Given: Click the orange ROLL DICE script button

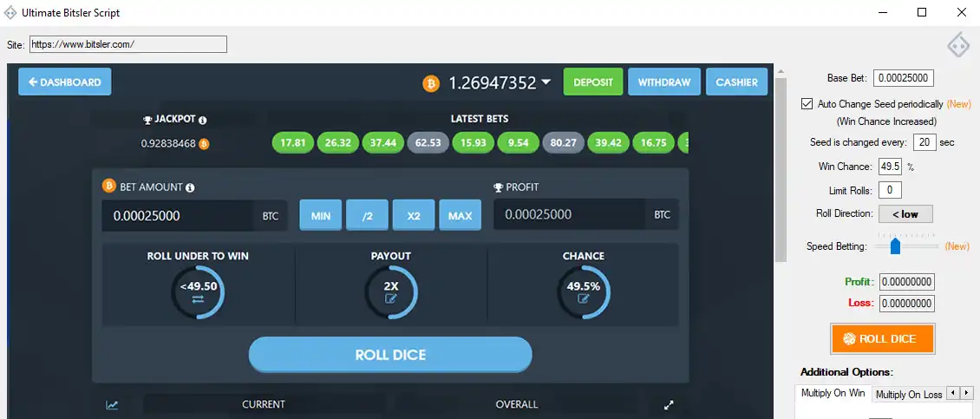Looking at the screenshot, I should (x=883, y=339).
